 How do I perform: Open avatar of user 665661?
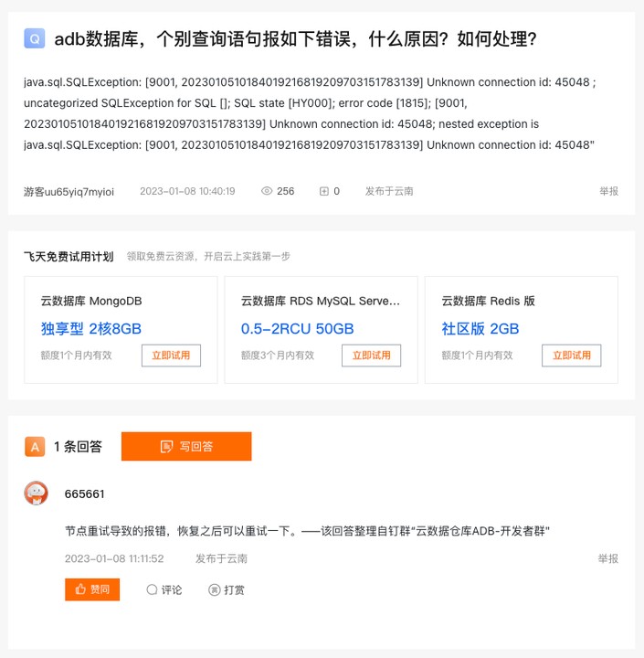click(36, 493)
